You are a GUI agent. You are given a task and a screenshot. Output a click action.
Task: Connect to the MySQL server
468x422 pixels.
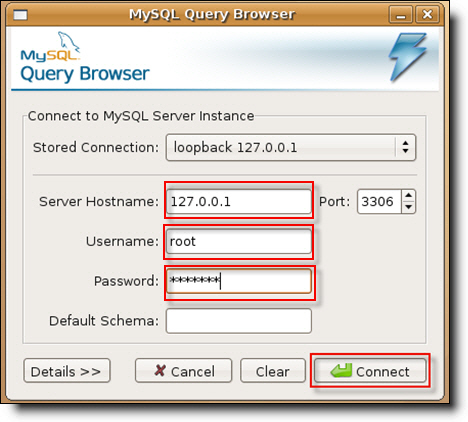tap(370, 371)
